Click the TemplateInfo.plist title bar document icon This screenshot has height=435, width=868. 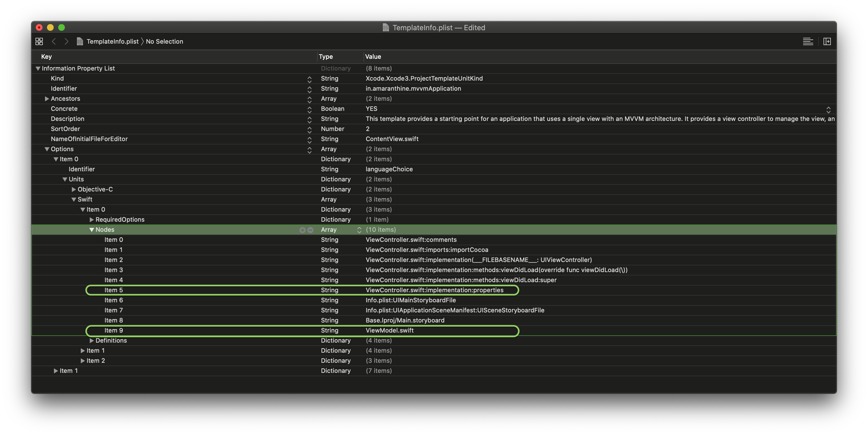click(x=386, y=28)
